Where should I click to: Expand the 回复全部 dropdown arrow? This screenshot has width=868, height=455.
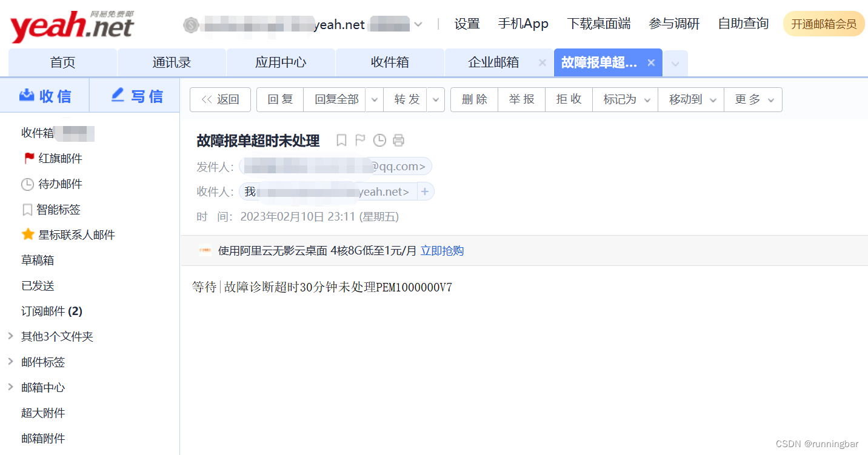374,100
